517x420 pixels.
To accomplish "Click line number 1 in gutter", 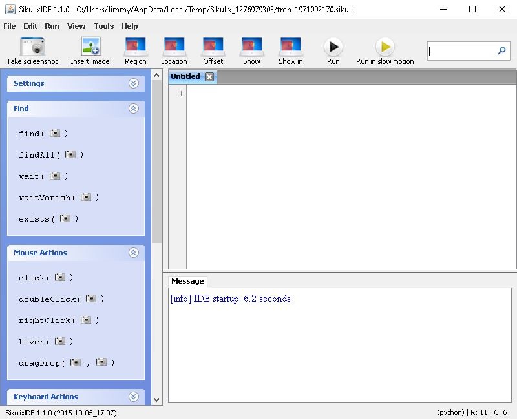I will coord(181,94).
